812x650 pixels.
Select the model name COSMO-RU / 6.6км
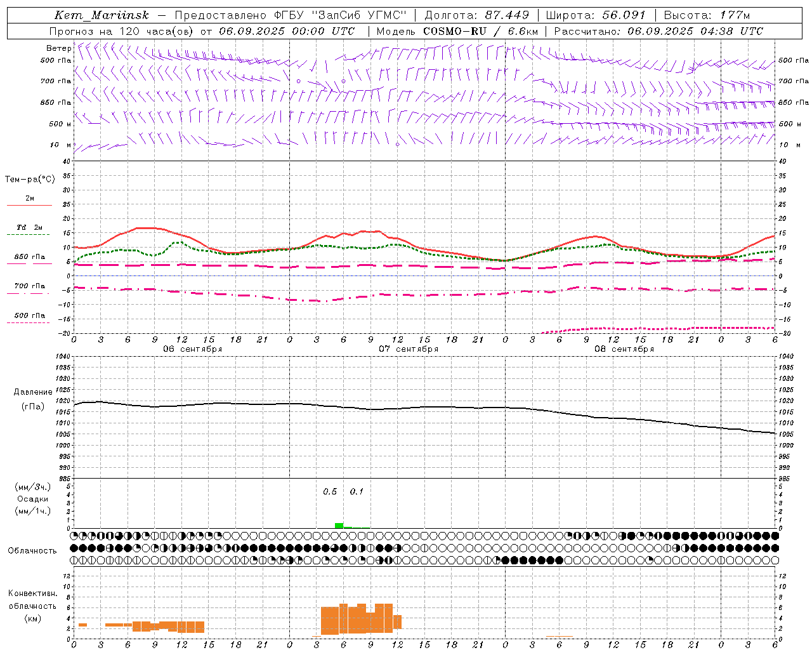[480, 31]
